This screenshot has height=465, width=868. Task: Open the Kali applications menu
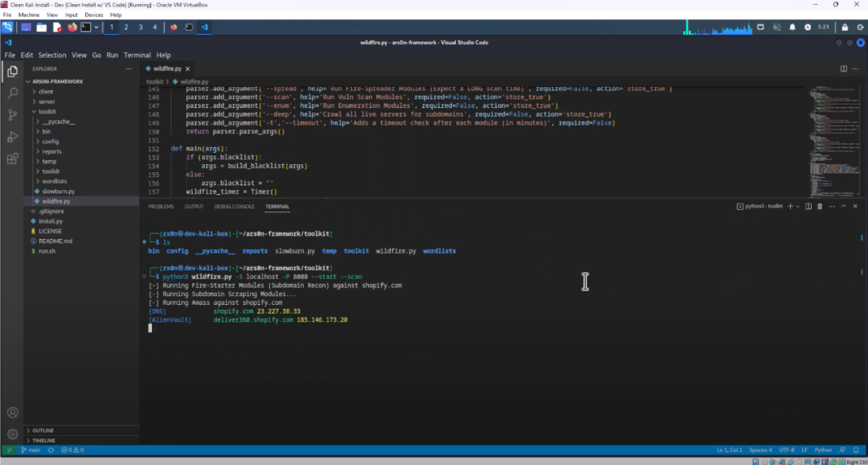(7, 27)
